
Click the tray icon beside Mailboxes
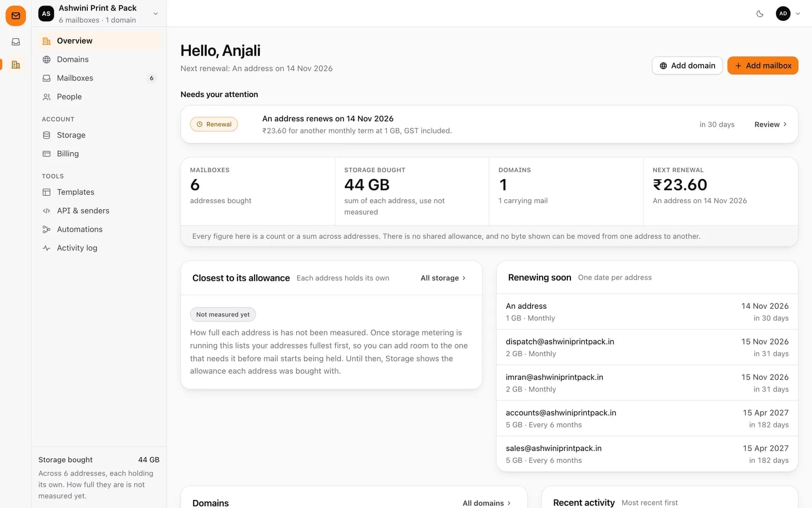47,78
